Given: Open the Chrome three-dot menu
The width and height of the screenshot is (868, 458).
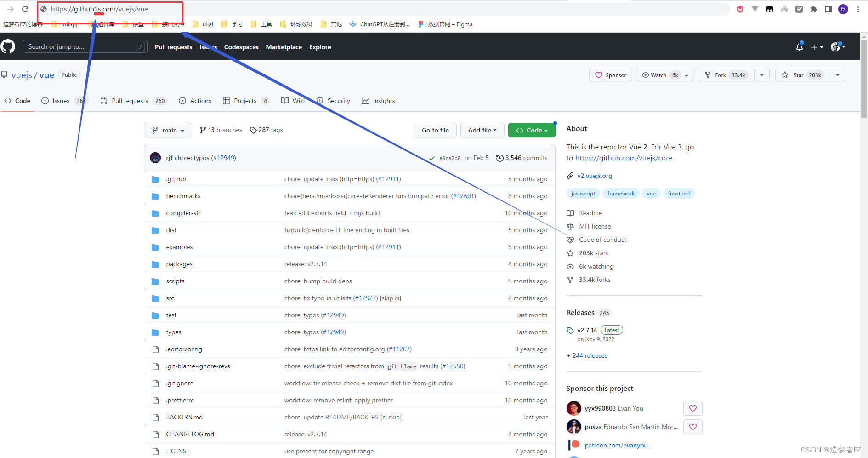Looking at the screenshot, I should click(x=858, y=9).
